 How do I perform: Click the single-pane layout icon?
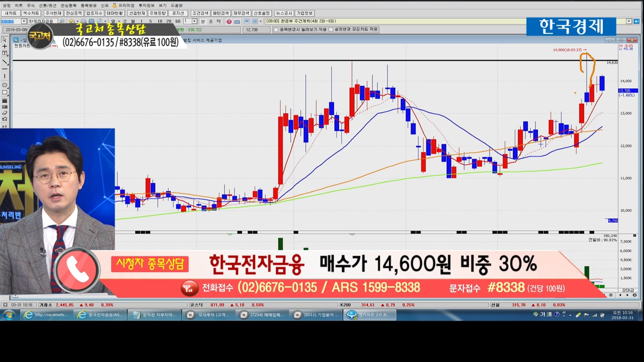[247, 22]
